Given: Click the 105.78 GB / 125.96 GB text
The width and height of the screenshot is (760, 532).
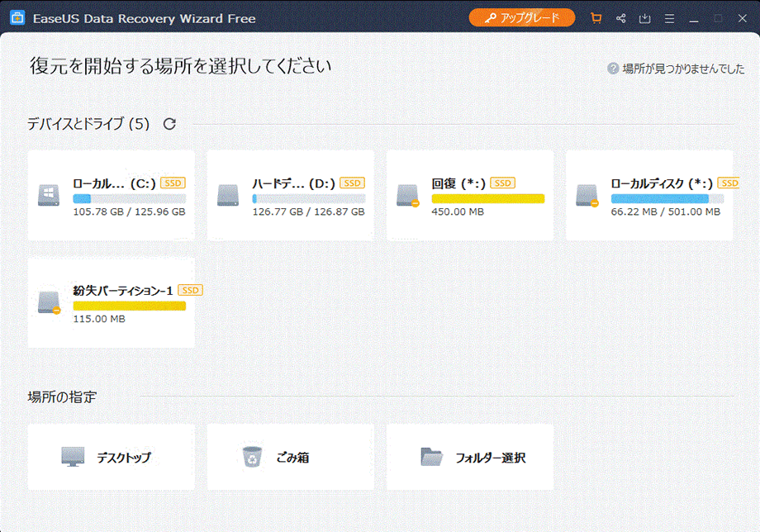Looking at the screenshot, I should [x=130, y=211].
